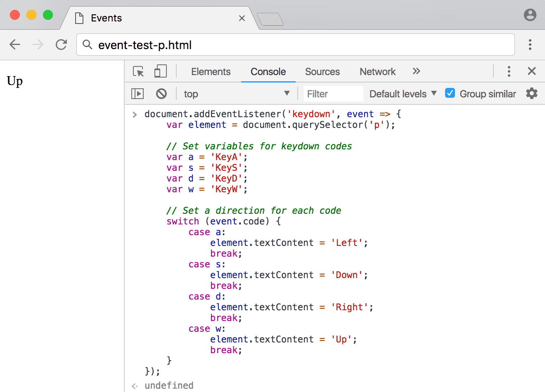Image resolution: width=545 pixels, height=392 pixels.
Task: Open the top frame context dropdown
Action: click(237, 94)
